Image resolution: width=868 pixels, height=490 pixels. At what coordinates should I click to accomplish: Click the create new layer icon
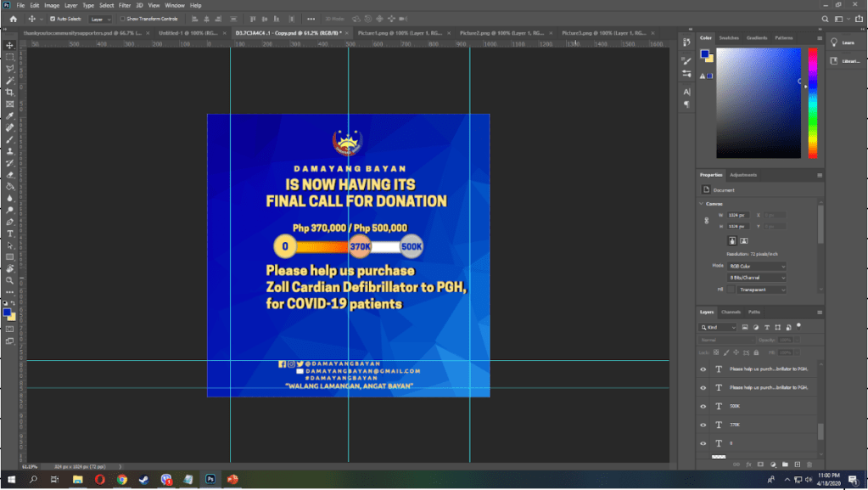click(x=797, y=464)
